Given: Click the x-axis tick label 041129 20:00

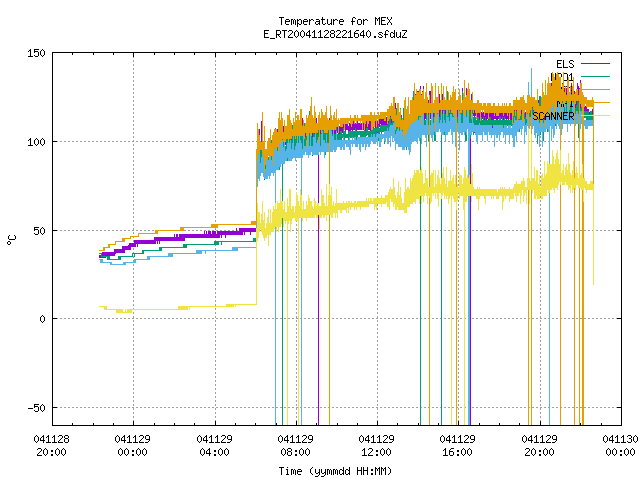Looking at the screenshot, I should [539, 446].
